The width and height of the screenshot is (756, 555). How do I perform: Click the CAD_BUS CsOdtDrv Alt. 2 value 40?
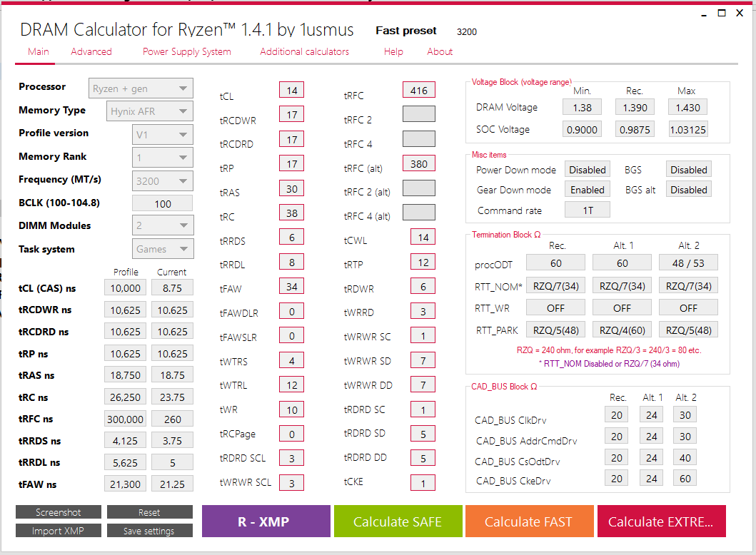coord(685,458)
